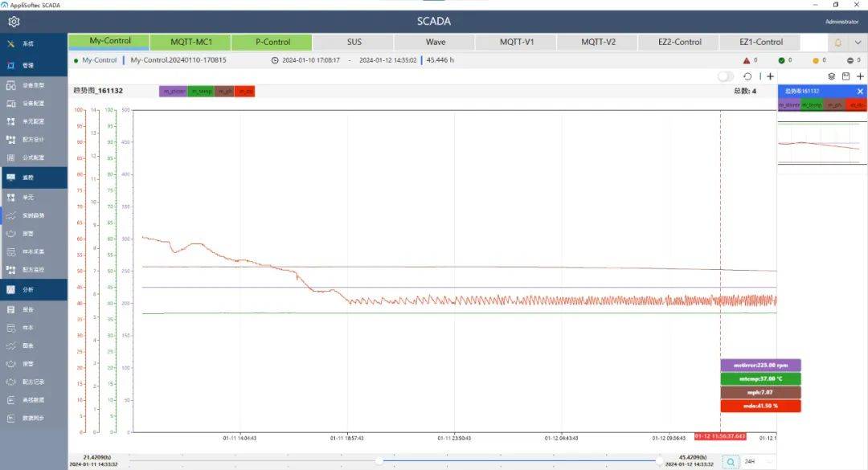Image resolution: width=868 pixels, height=470 pixels.
Task: Open the layers icon in the right panel
Action: point(832,76)
